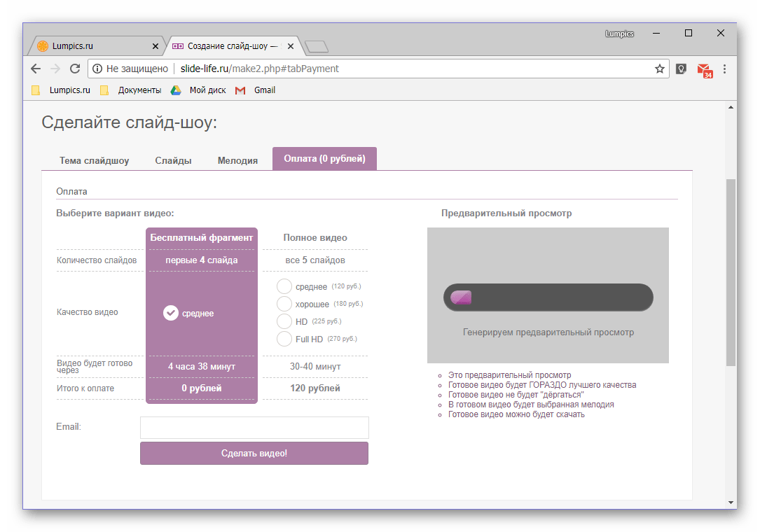Click the page scrollbar thumb
Screen dimensions: 760x532
[x=731, y=272]
